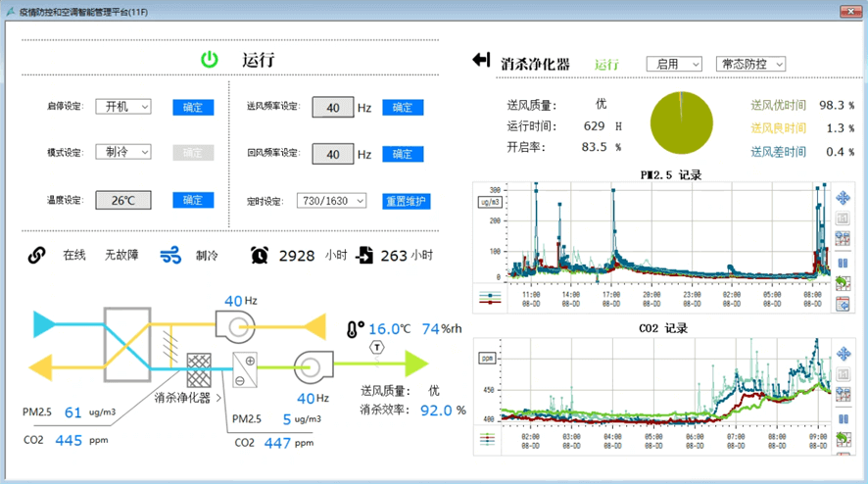Open the 模式设定 dropdown showing 制冷

tap(122, 152)
